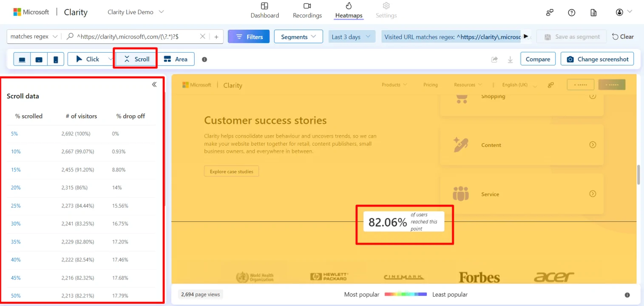The width and height of the screenshot is (644, 306).
Task: Click the share heatmap icon
Action: (494, 59)
